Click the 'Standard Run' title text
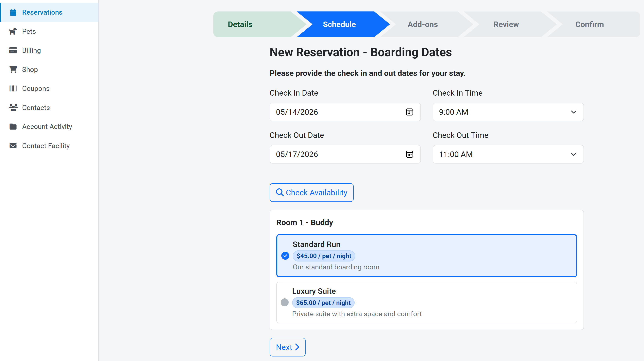The width and height of the screenshot is (644, 361). [x=316, y=244]
